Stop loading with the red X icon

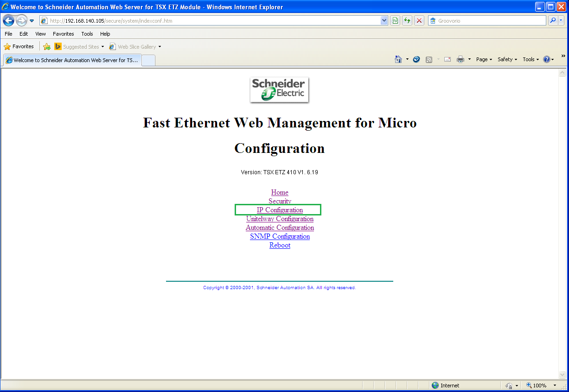pyautogui.click(x=419, y=21)
